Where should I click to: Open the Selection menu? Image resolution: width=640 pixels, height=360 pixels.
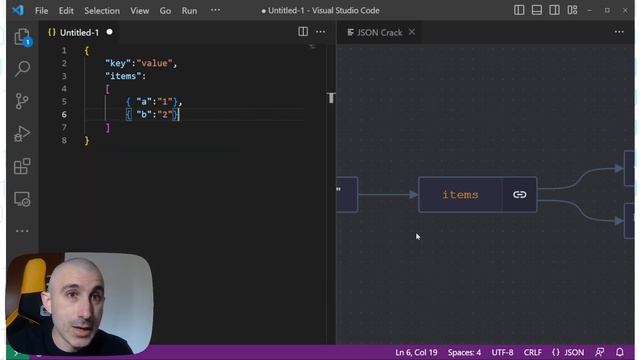coord(102,11)
